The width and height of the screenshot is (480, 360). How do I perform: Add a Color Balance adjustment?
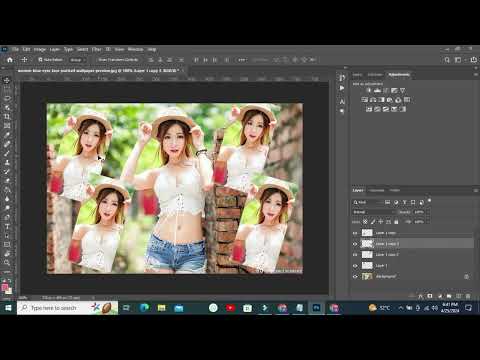point(373,100)
